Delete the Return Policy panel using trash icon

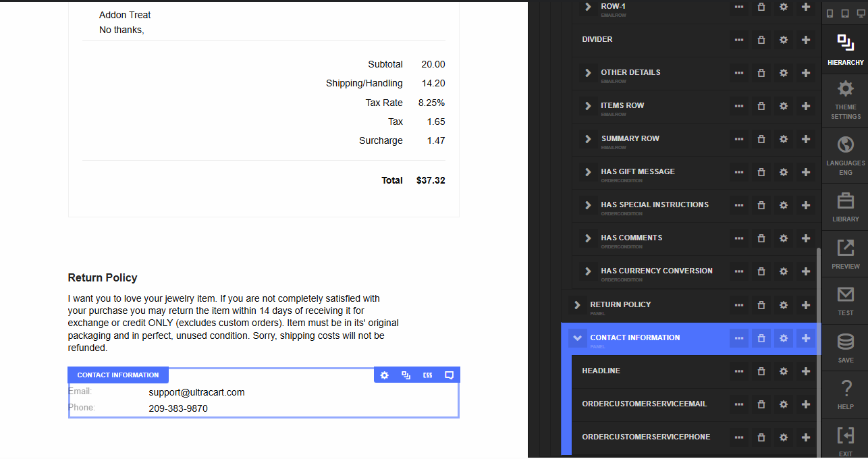tap(761, 305)
